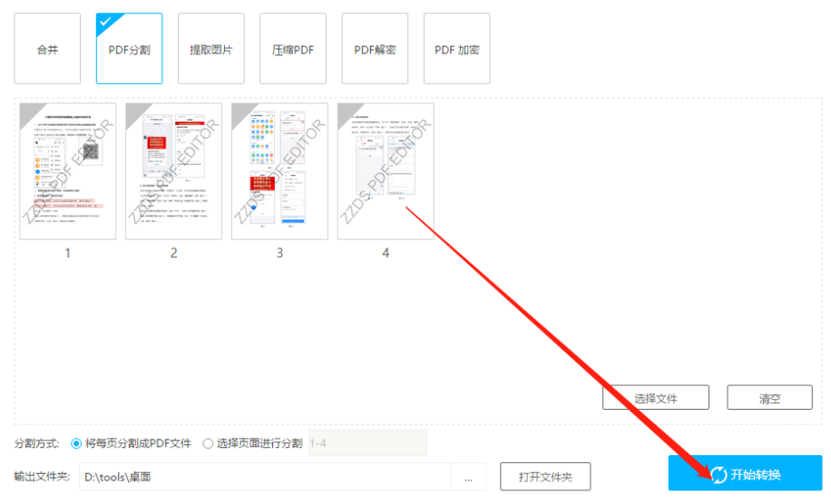Image resolution: width=831 pixels, height=504 pixels.
Task: Click the 打开文件夹 button
Action: 545,477
